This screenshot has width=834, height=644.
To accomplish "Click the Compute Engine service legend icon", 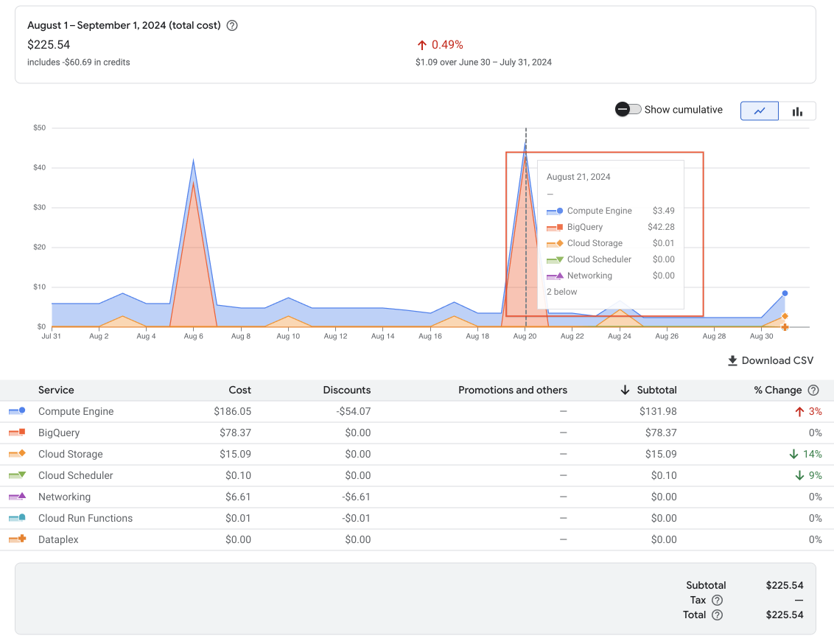I will [17, 411].
